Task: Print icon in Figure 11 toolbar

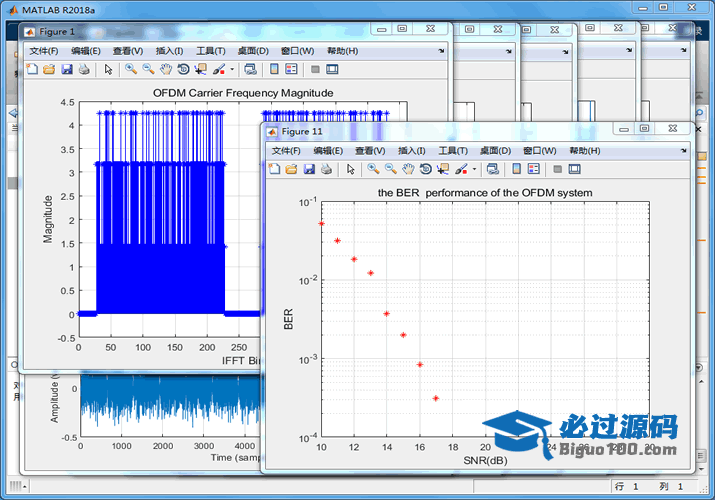Action: pyautogui.click(x=326, y=169)
